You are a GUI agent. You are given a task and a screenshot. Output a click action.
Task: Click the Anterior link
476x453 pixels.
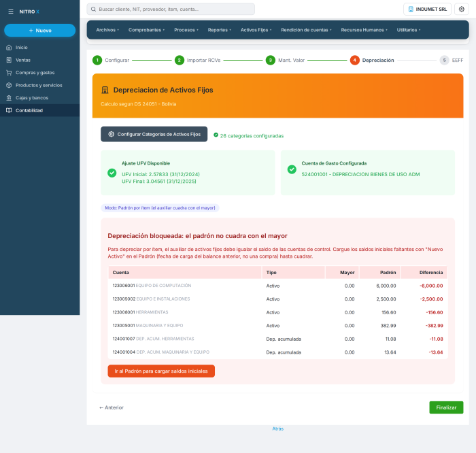pyautogui.click(x=112, y=407)
